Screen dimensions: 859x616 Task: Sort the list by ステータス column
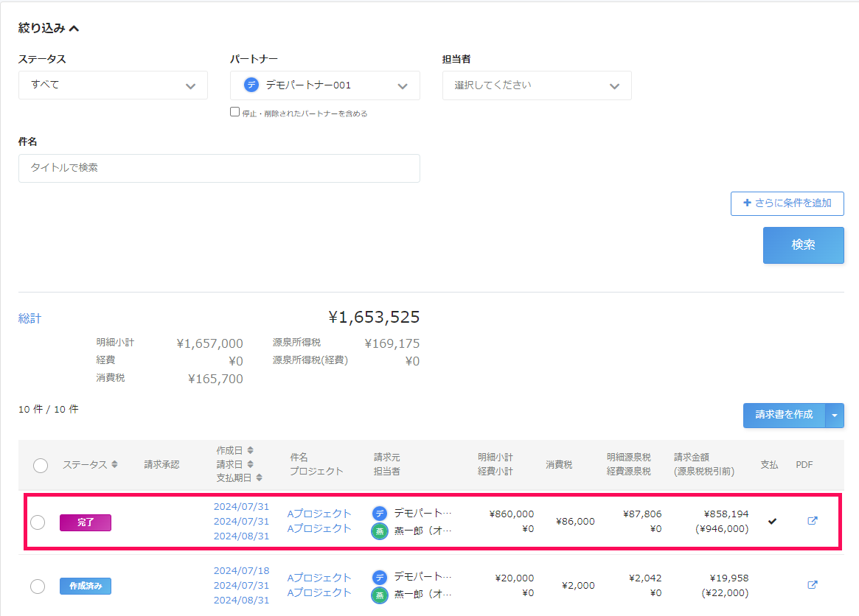tap(114, 465)
